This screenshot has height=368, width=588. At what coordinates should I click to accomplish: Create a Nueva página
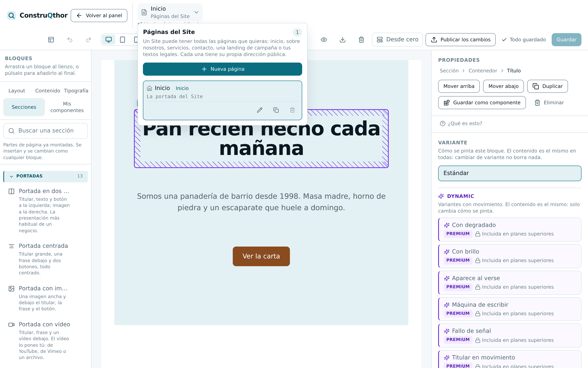click(222, 69)
